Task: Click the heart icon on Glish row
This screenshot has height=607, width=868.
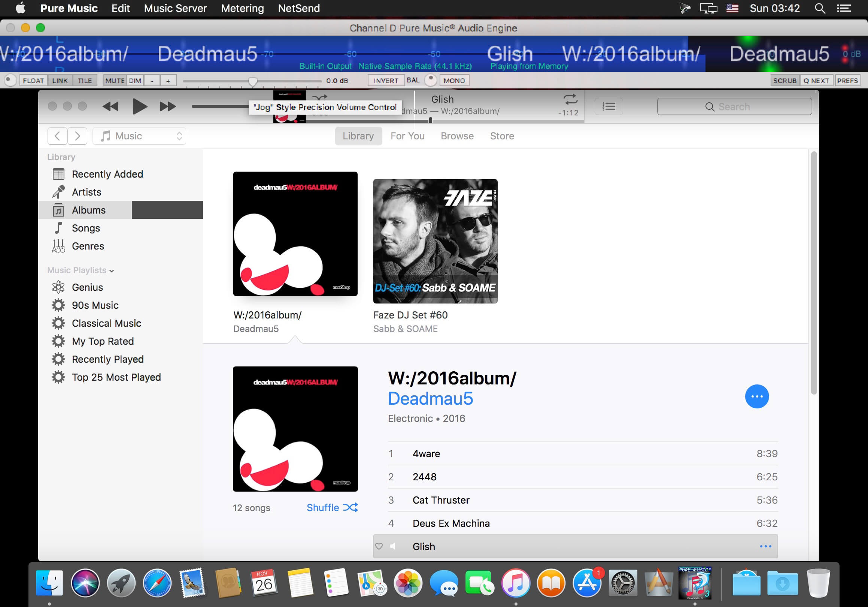Action: point(379,547)
